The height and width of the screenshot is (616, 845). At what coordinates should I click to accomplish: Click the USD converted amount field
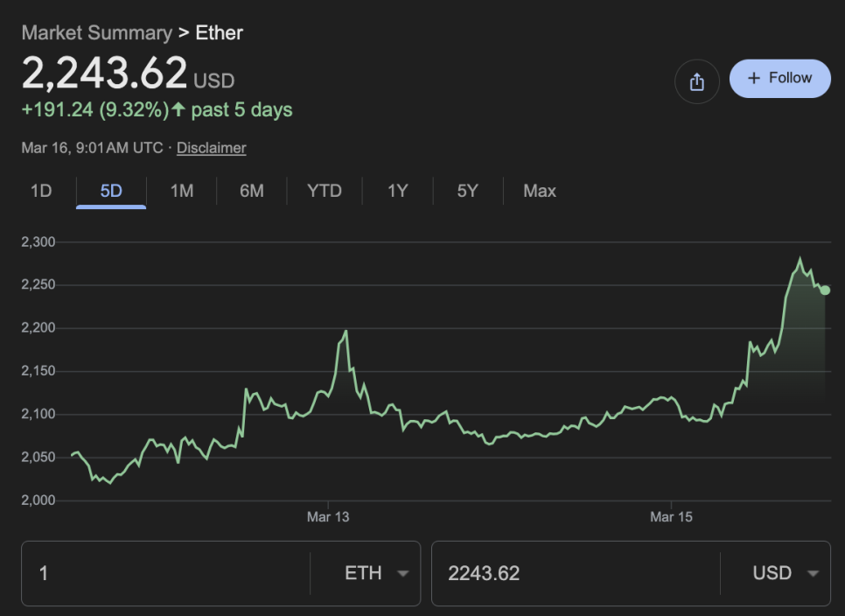573,573
